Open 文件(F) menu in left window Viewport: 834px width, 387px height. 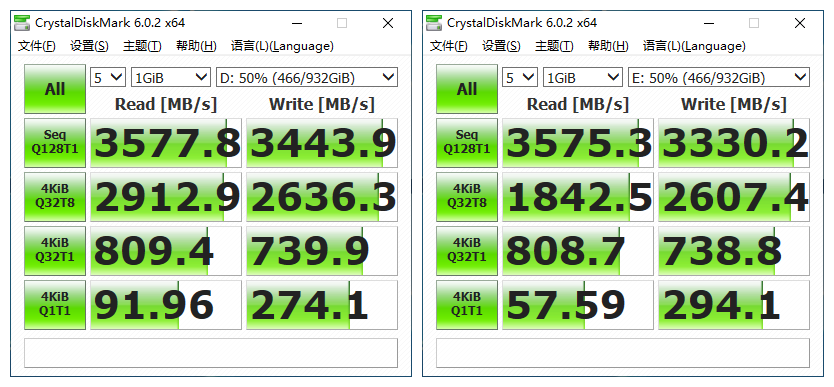click(x=37, y=46)
